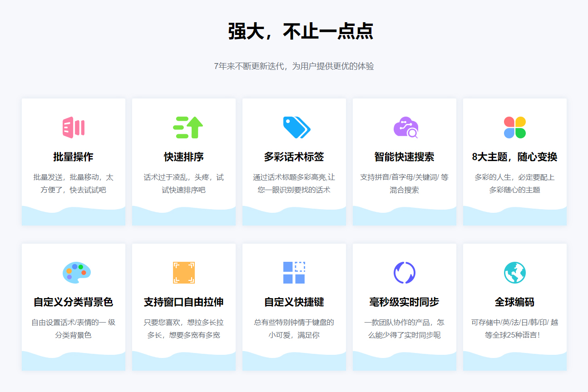Open the 智能快速搜索 cloud search icon
The height and width of the screenshot is (392, 588).
pyautogui.click(x=404, y=127)
